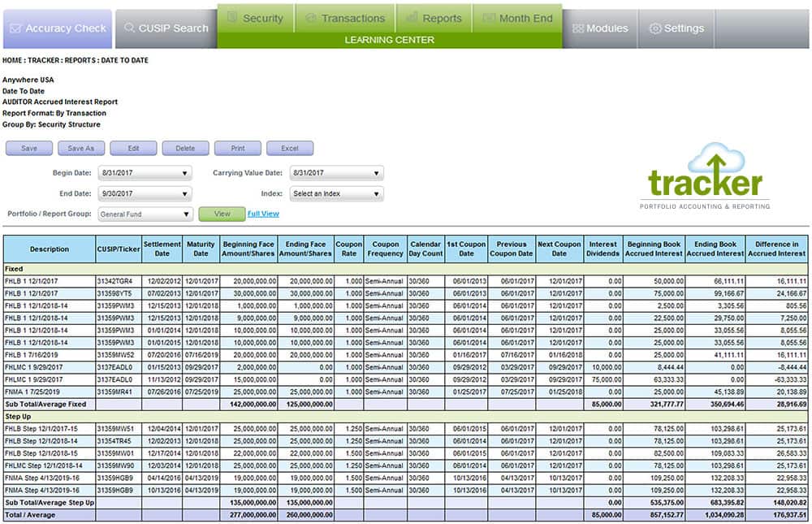Expand the Portfolio / Report Group dropdown
This screenshot has height=524, width=812.
point(145,214)
